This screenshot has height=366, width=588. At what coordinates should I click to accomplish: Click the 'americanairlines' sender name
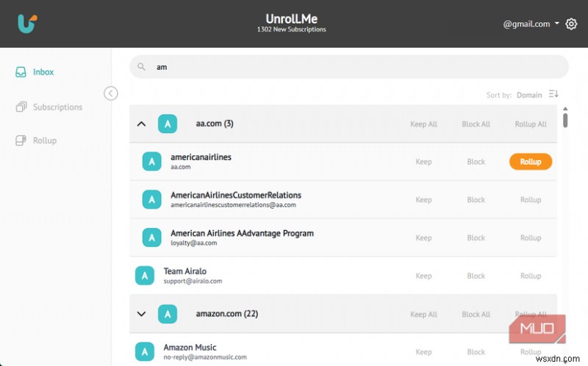[201, 157]
